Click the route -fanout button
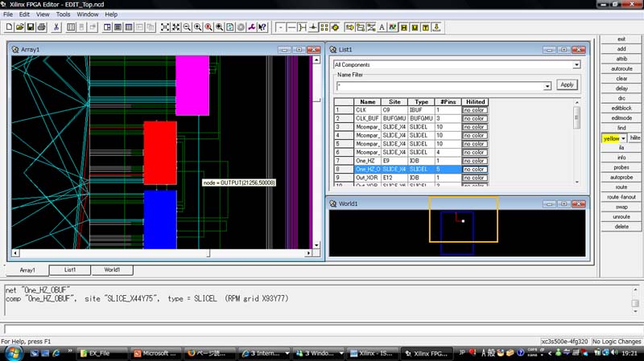 point(621,197)
